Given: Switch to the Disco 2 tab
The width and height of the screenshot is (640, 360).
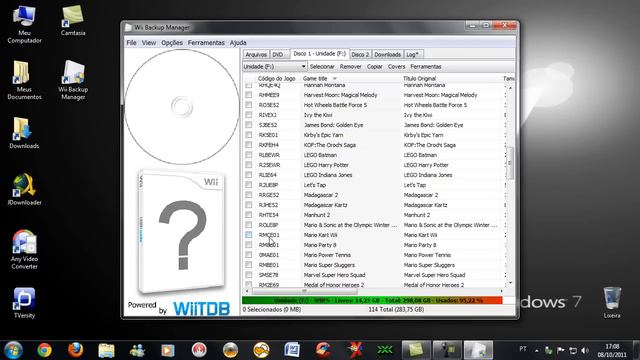Looking at the screenshot, I should pyautogui.click(x=360, y=54).
